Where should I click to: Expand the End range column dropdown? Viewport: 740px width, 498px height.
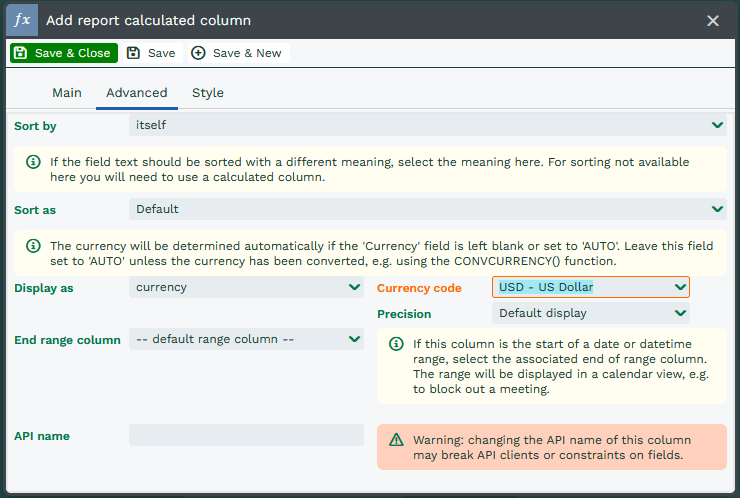click(x=246, y=339)
